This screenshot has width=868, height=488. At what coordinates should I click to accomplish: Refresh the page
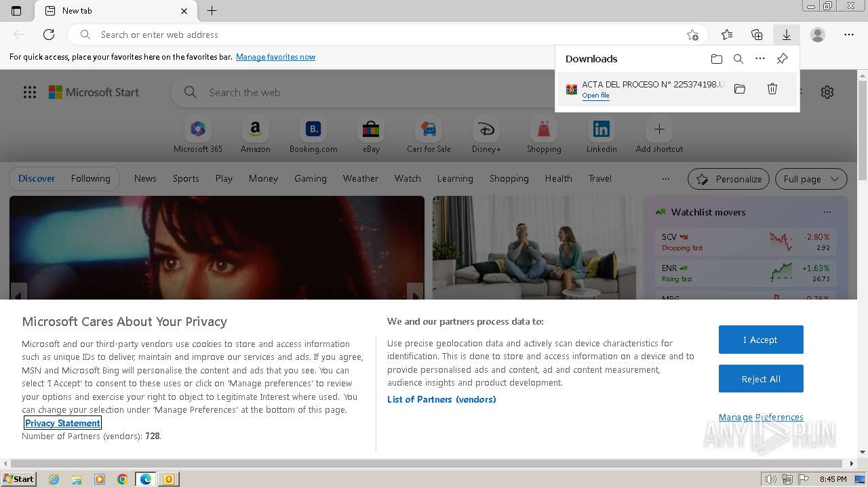click(x=49, y=35)
